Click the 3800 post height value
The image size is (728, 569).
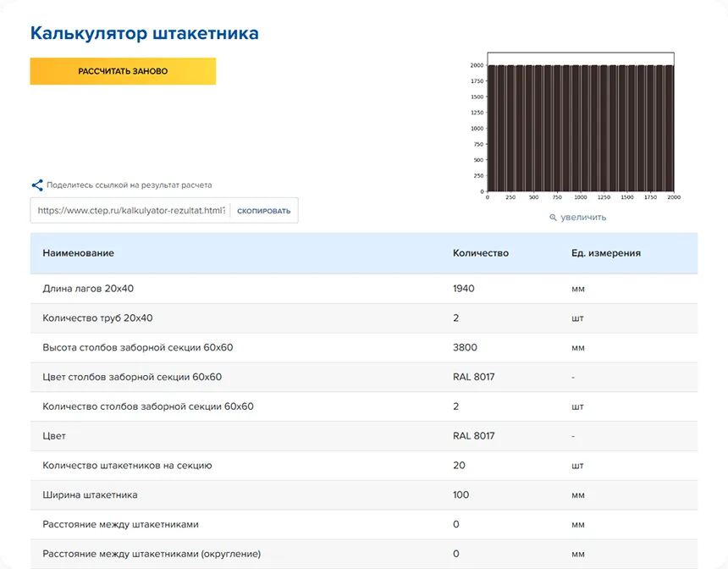464,347
